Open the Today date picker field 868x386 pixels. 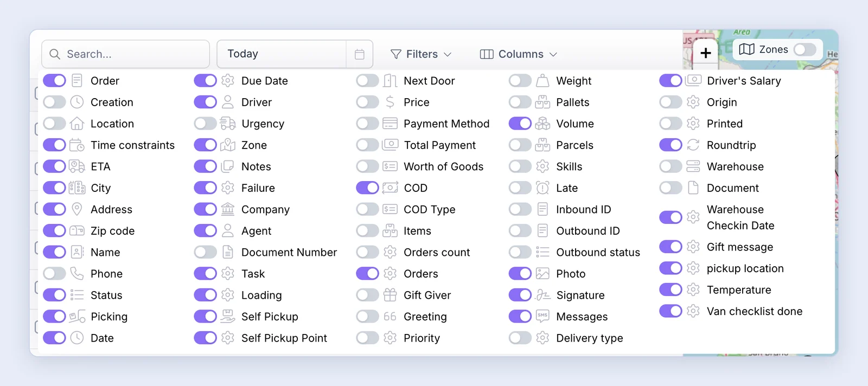tap(295, 54)
